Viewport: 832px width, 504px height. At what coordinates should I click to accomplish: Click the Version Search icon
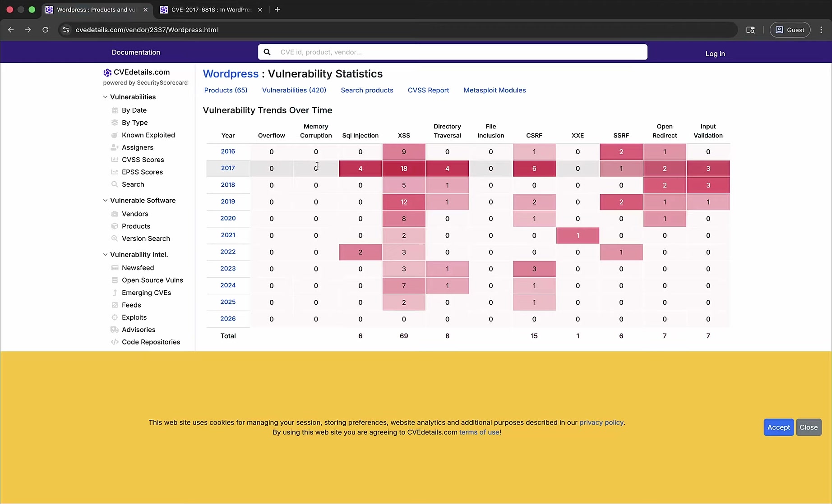pyautogui.click(x=115, y=238)
